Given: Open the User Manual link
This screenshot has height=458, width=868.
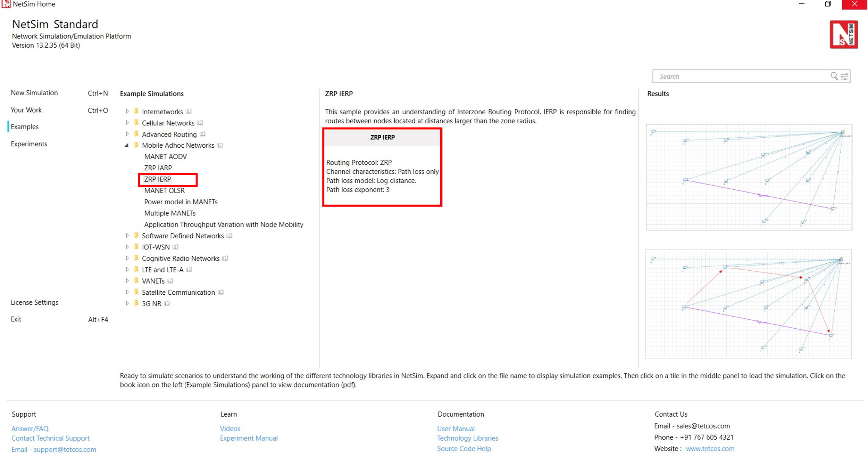Looking at the screenshot, I should point(456,428).
